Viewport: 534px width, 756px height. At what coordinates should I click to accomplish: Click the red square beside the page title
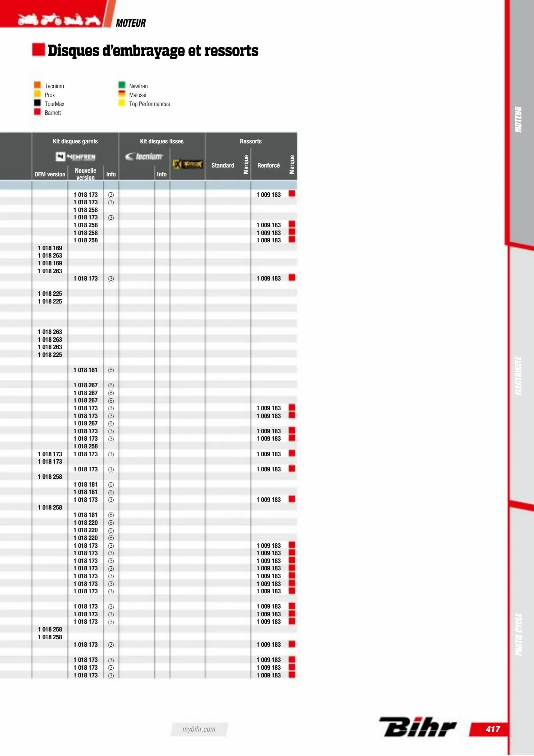coord(39,50)
